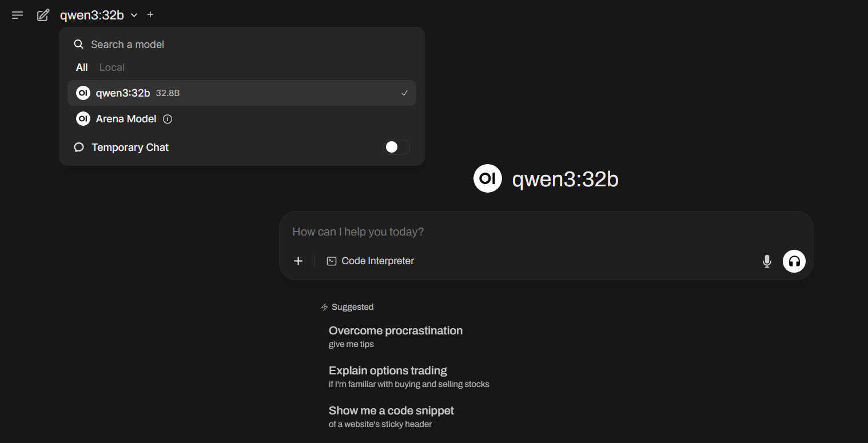Click the large qwen3:32b logo avatar
Screen dimensions: 868x443
(487, 179)
